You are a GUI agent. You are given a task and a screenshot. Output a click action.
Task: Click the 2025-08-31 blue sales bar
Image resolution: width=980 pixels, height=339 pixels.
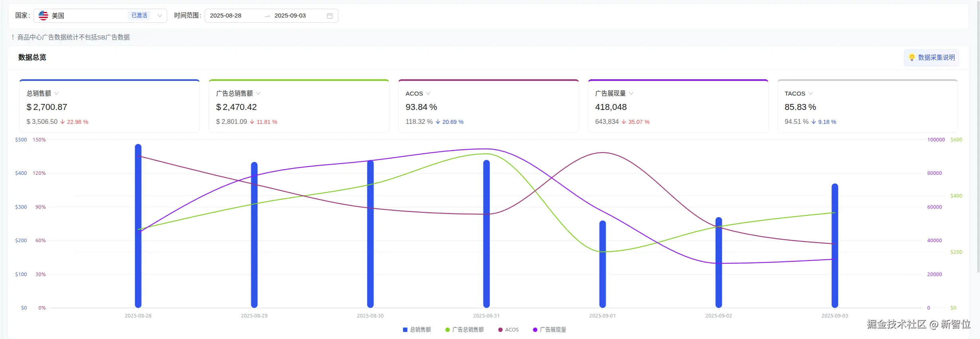486,234
